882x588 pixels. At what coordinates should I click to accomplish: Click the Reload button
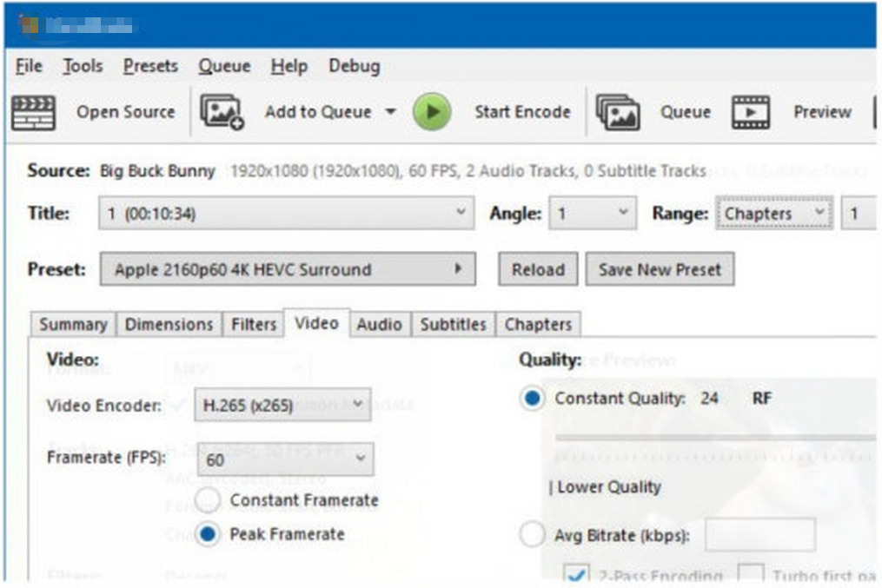tap(538, 269)
